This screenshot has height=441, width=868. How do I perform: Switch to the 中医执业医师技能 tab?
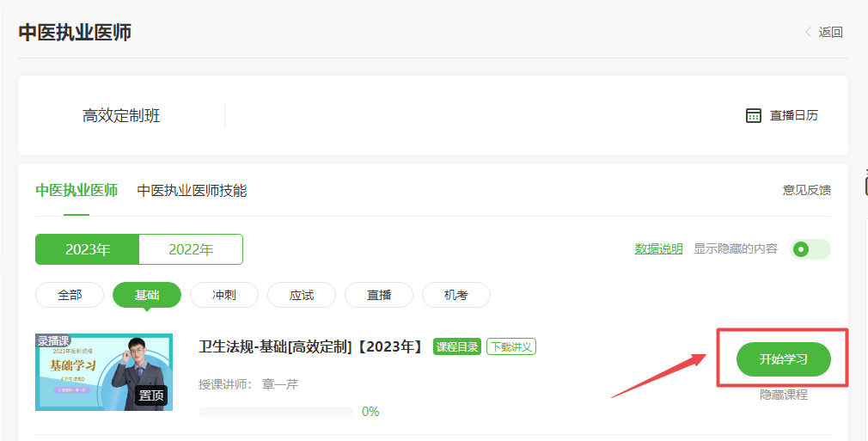pyautogui.click(x=192, y=191)
